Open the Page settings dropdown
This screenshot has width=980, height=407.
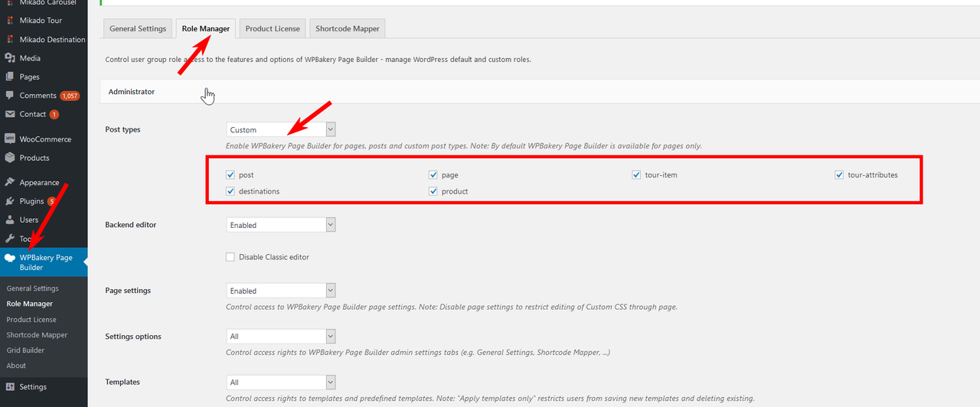pos(281,291)
